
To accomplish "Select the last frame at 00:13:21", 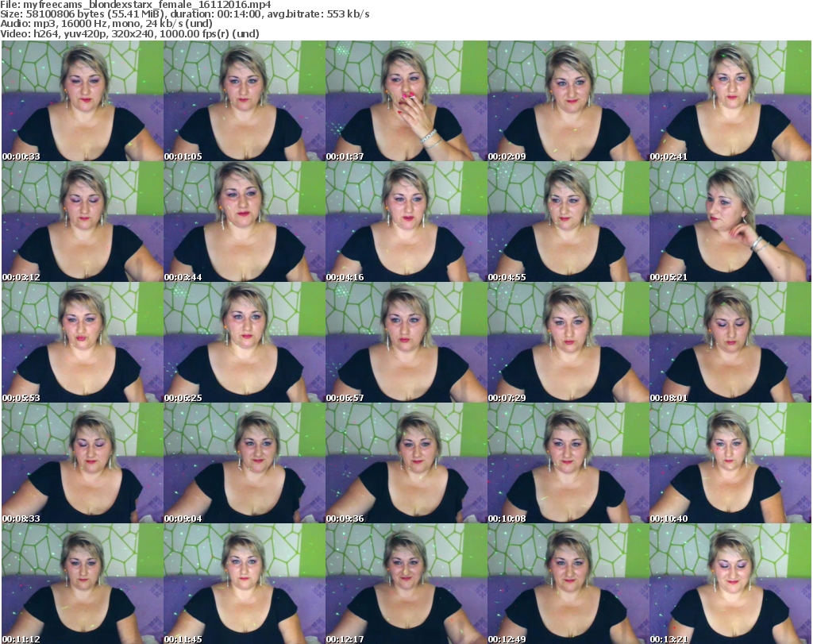I will pos(730,584).
